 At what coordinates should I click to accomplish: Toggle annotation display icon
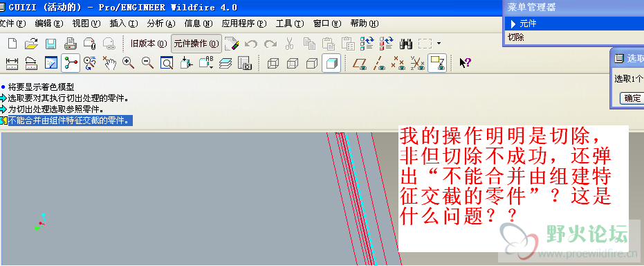point(437,63)
